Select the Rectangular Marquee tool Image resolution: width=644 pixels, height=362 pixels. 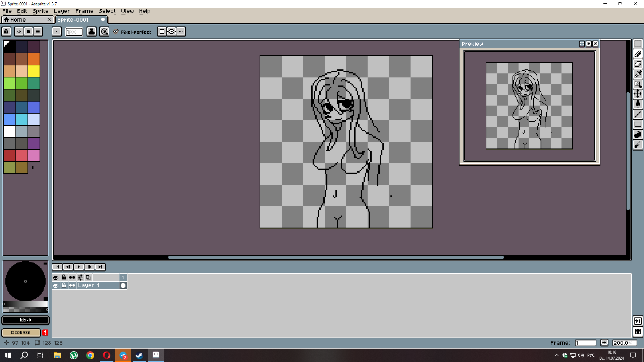click(638, 44)
